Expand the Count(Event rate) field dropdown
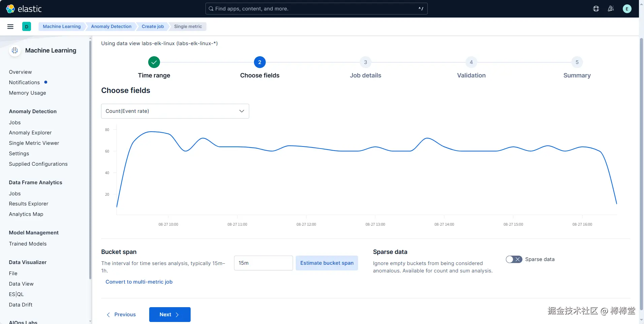644x324 pixels. pyautogui.click(x=175, y=111)
